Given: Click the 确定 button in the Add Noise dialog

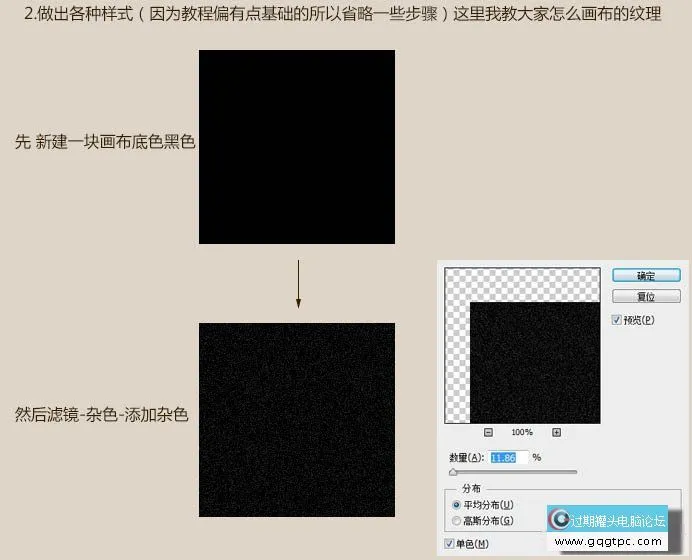Looking at the screenshot, I should pos(646,276).
